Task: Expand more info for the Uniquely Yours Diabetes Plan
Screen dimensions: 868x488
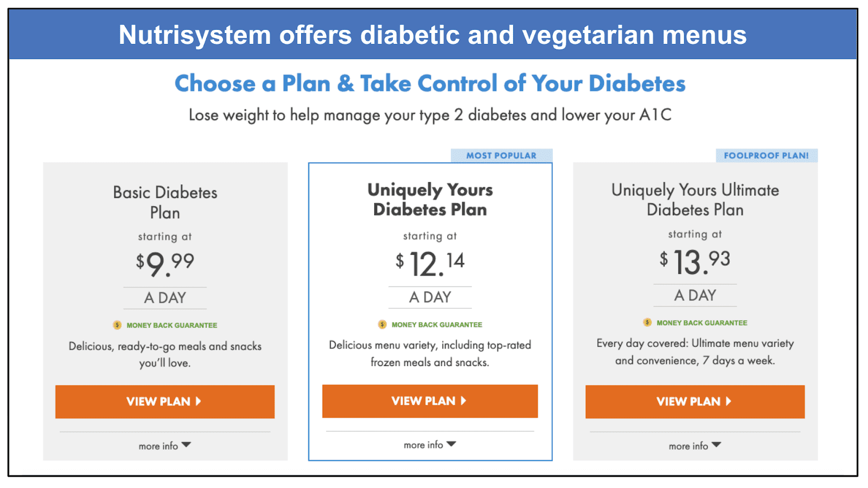Action: click(x=429, y=444)
